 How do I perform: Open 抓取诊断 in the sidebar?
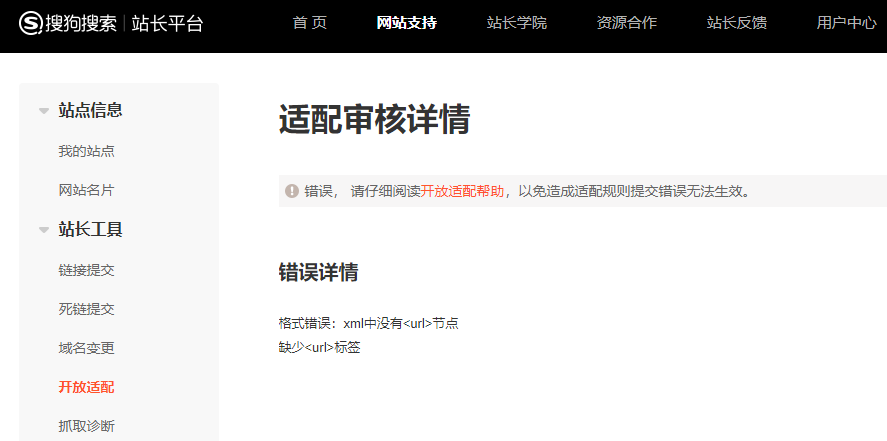point(86,426)
